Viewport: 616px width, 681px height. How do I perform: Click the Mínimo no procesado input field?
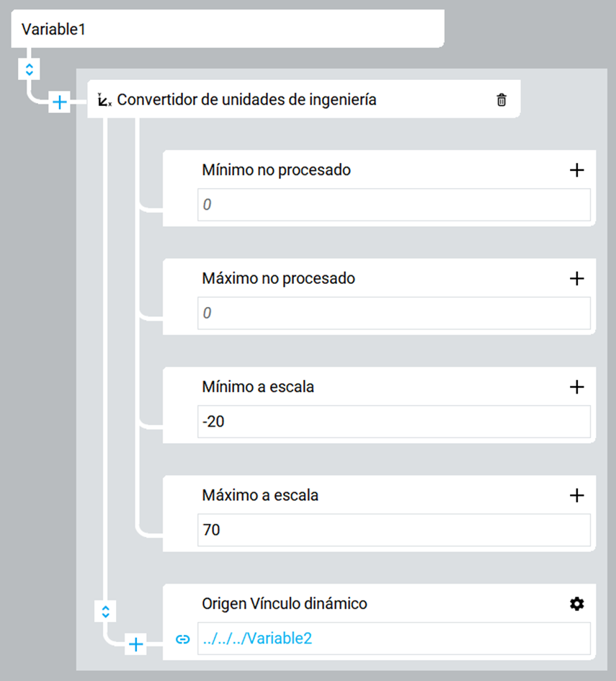(x=393, y=205)
